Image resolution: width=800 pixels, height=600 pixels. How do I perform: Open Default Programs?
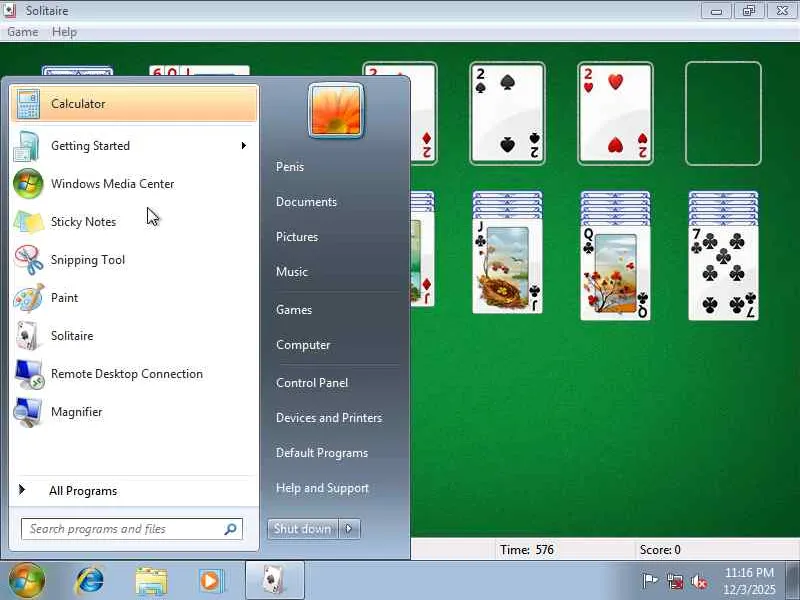(321, 453)
